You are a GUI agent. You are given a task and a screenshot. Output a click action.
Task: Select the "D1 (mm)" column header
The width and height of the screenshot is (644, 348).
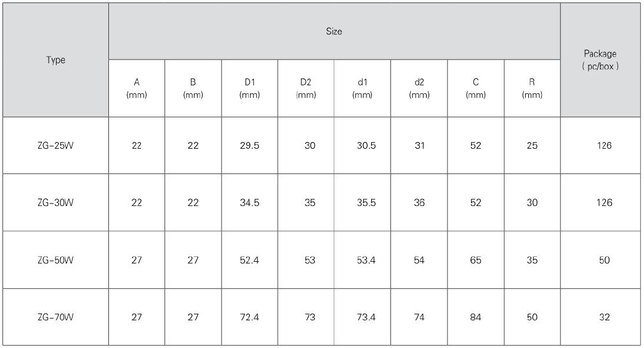249,89
